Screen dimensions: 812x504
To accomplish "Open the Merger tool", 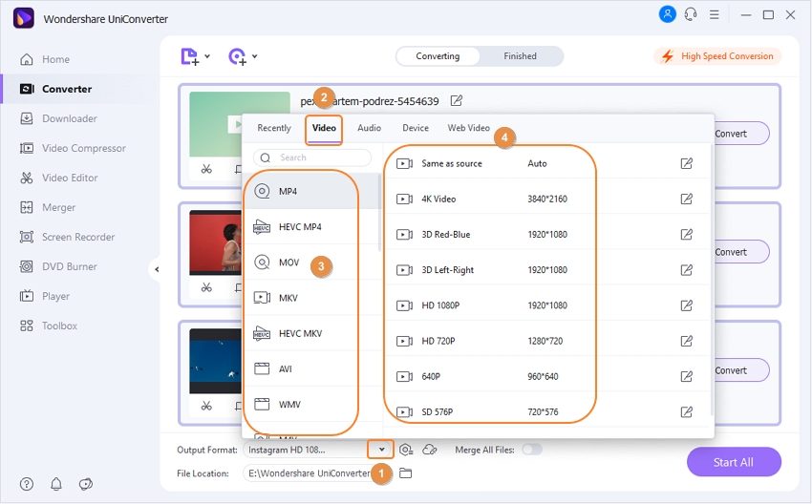I will 47,207.
